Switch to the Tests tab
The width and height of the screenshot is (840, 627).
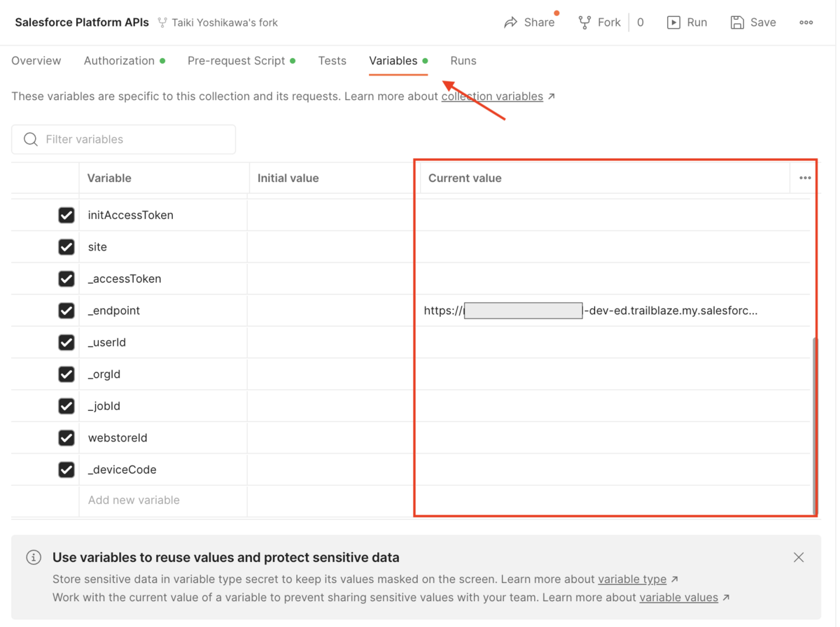pos(332,61)
